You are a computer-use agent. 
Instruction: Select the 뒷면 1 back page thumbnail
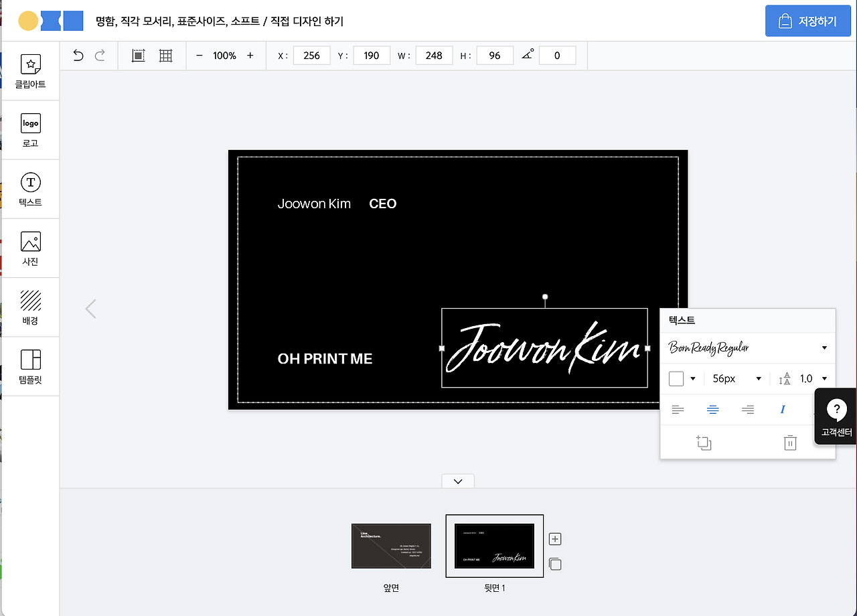pyautogui.click(x=495, y=546)
